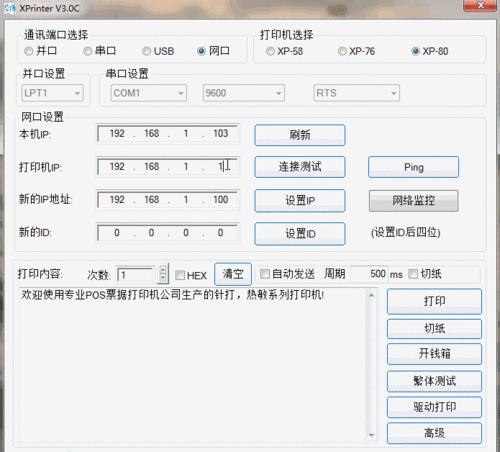
Task: Click first octet 192 of 打印机IP
Action: coord(117,166)
